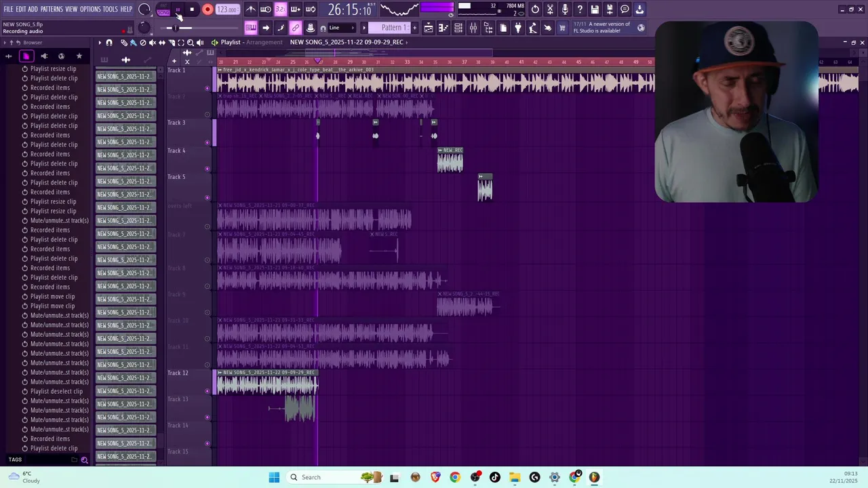Open the EDIT menu
This screenshot has width=868, height=488.
coord(21,9)
